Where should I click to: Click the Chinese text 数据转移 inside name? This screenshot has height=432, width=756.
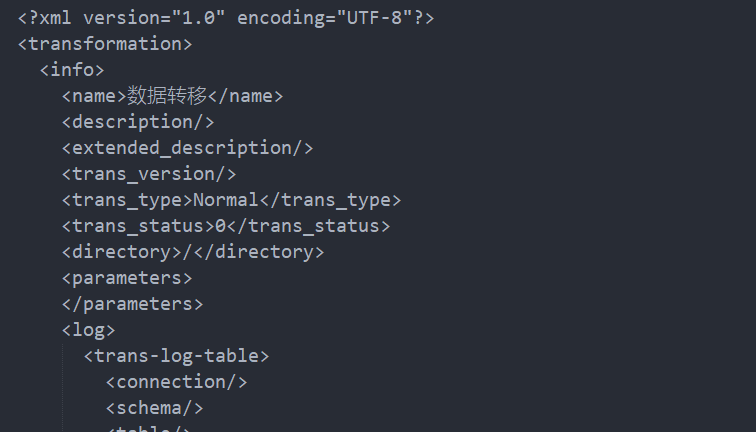click(x=167, y=96)
